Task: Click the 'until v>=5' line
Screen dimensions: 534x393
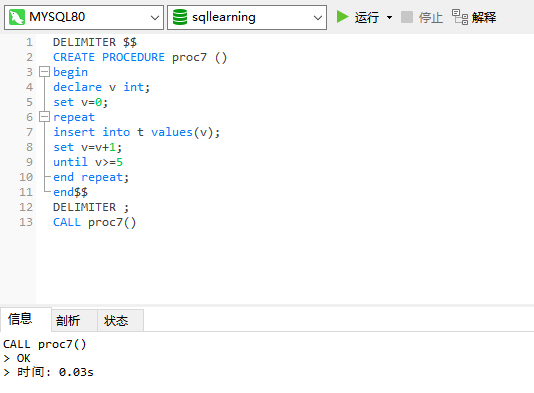Action: pos(88,162)
